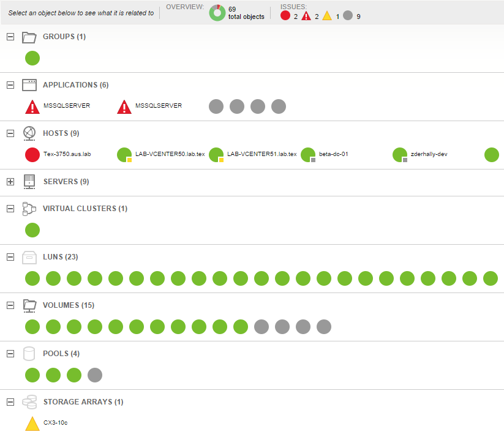504x432 pixels.
Task: Open the beta-dc-01 label
Action: [x=333, y=154]
